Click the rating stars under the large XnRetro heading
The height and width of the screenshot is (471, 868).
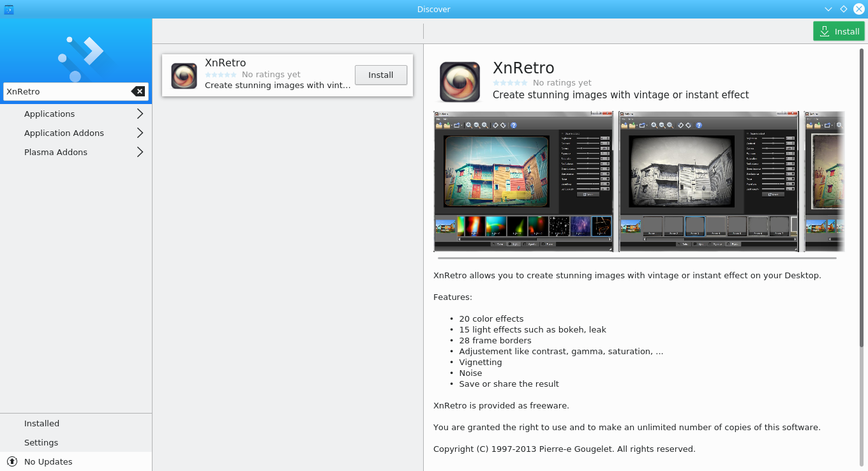511,82
